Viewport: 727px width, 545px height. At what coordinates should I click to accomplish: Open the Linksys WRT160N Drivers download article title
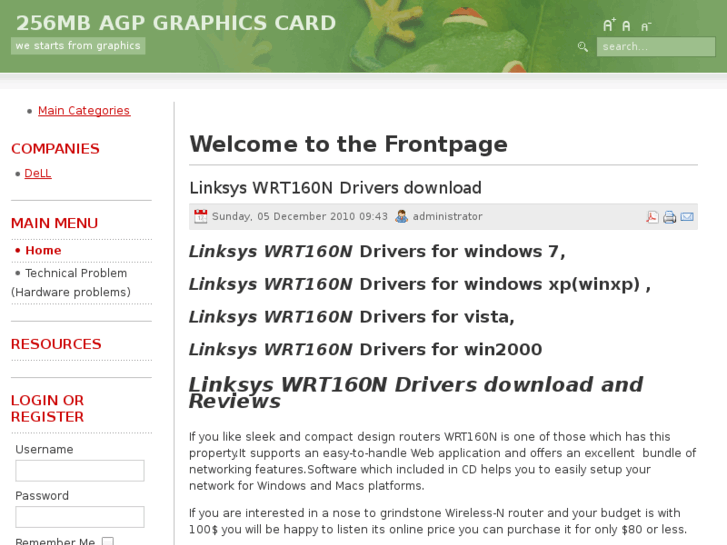point(336,188)
